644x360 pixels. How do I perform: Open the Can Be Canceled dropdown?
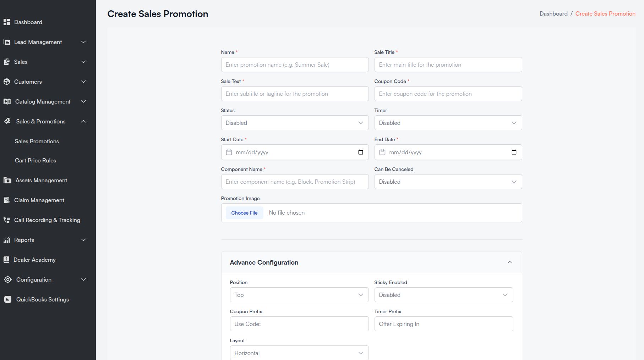[448, 182]
